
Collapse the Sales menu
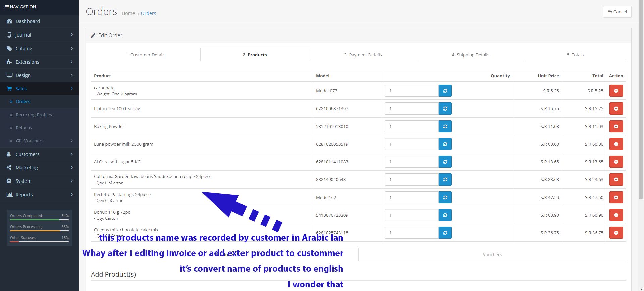(39, 88)
